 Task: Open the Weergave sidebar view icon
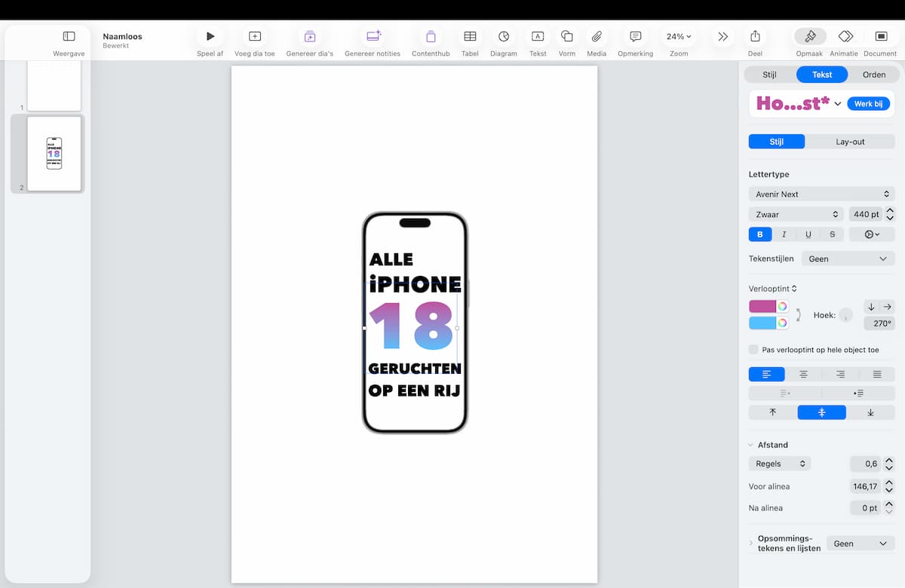(x=69, y=36)
